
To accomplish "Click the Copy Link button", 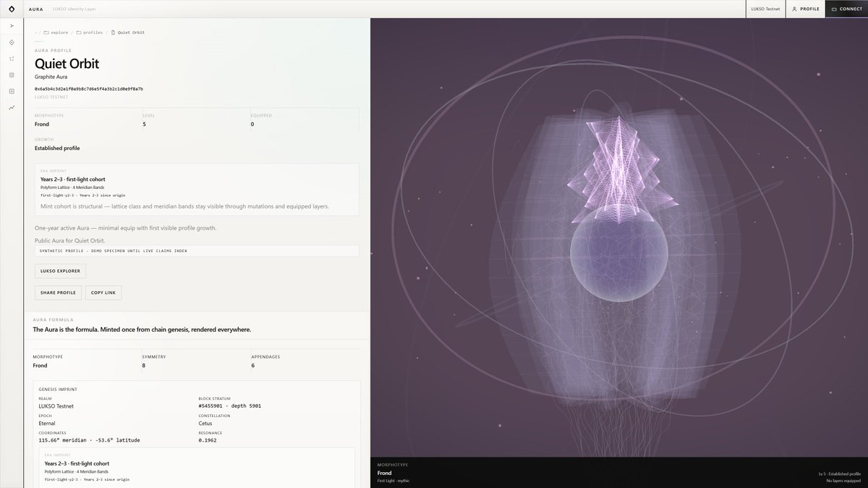I will (103, 293).
